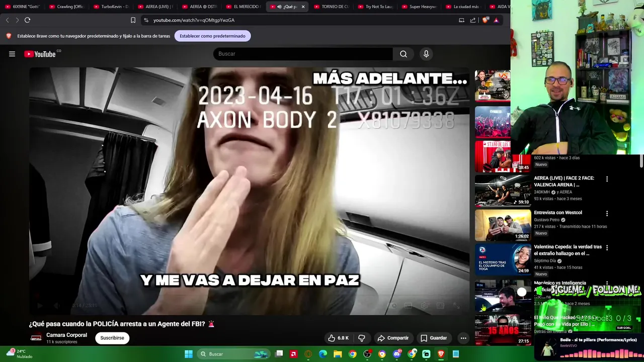The image size is (644, 362).
Task: Open the Camara Corporal channel name link
Action: pos(66,335)
